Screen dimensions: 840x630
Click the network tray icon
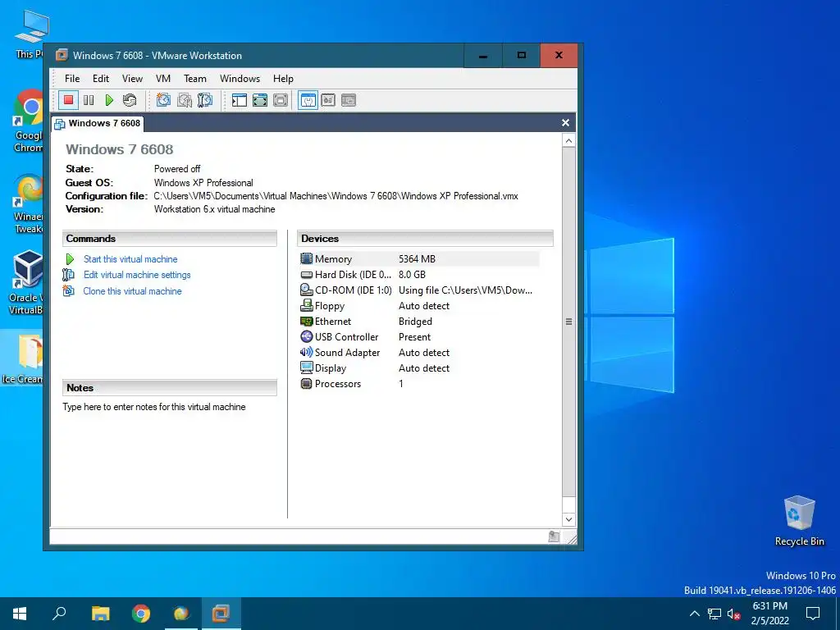pyautogui.click(x=714, y=614)
